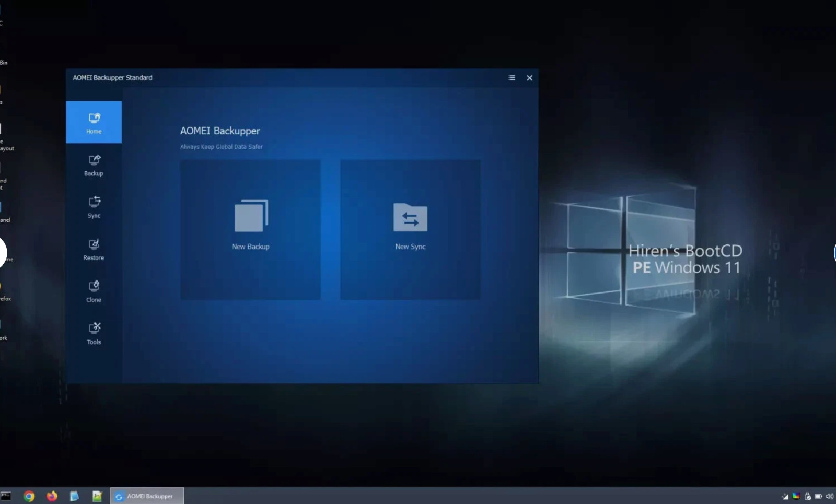Launch Firefox from the taskbar

(x=52, y=496)
